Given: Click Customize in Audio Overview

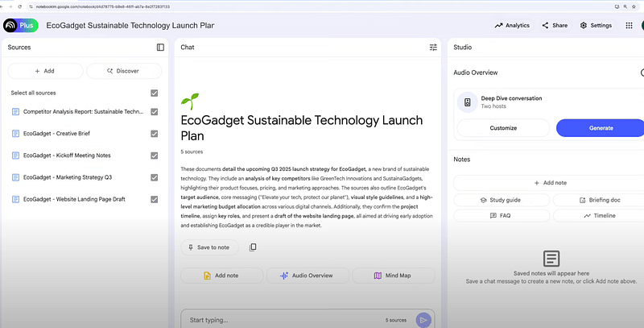Looking at the screenshot, I should [x=503, y=128].
